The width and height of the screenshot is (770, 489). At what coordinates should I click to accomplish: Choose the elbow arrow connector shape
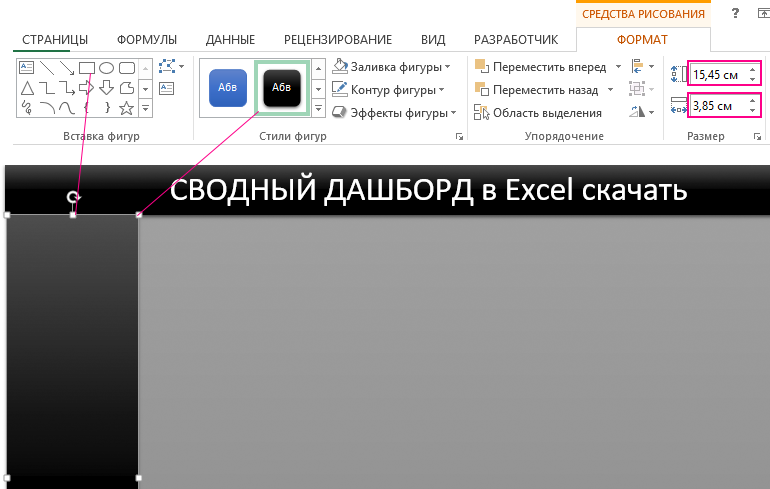[67, 88]
